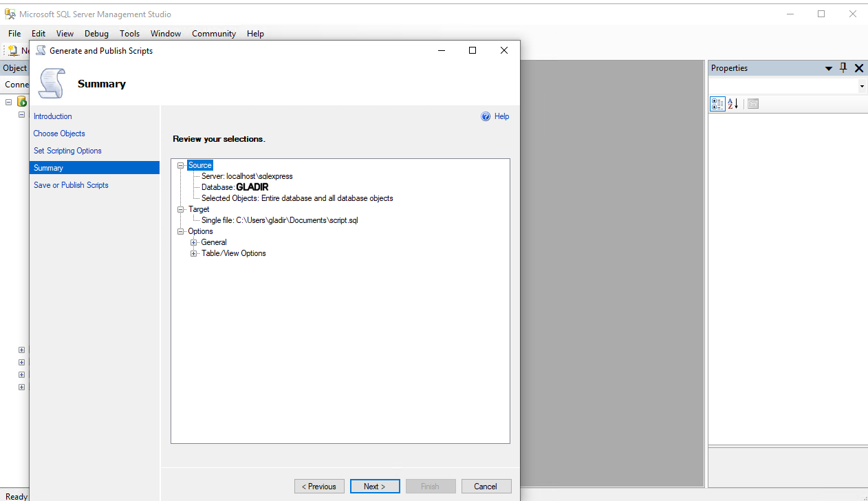868x501 pixels.
Task: Select the Summary step in wizard sidebar
Action: coord(94,168)
